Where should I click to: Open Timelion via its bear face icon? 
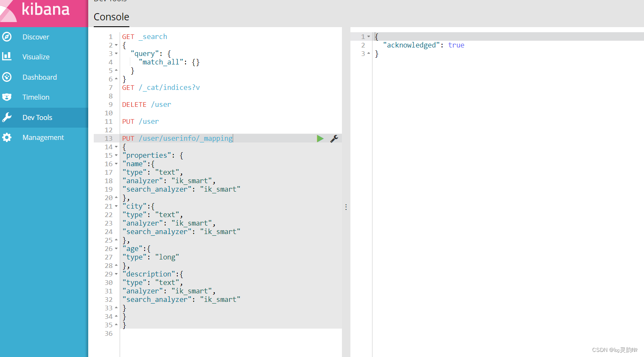[7, 97]
